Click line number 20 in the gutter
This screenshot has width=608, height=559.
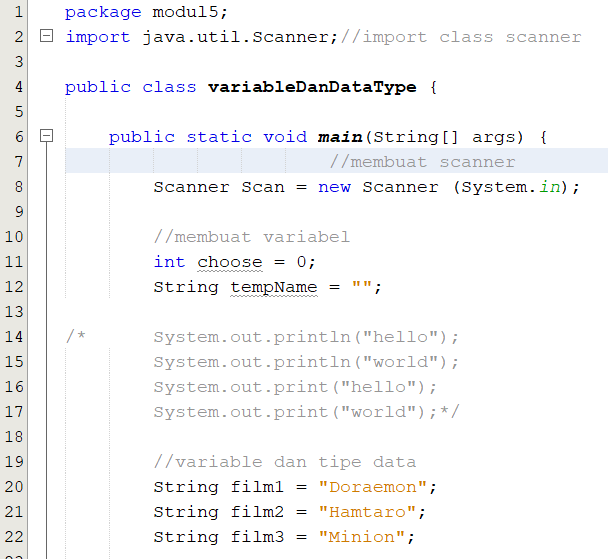14,487
